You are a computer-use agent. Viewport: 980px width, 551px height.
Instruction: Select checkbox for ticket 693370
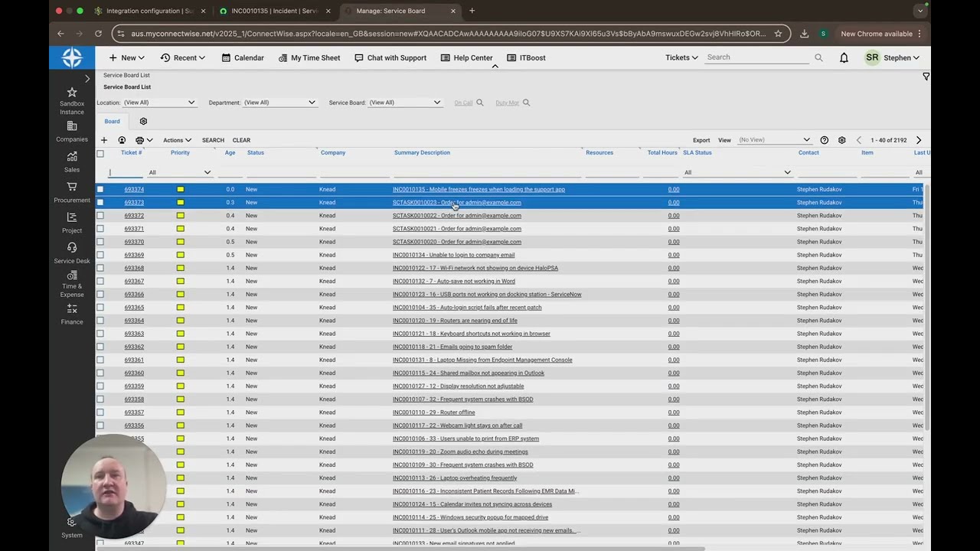tap(100, 242)
